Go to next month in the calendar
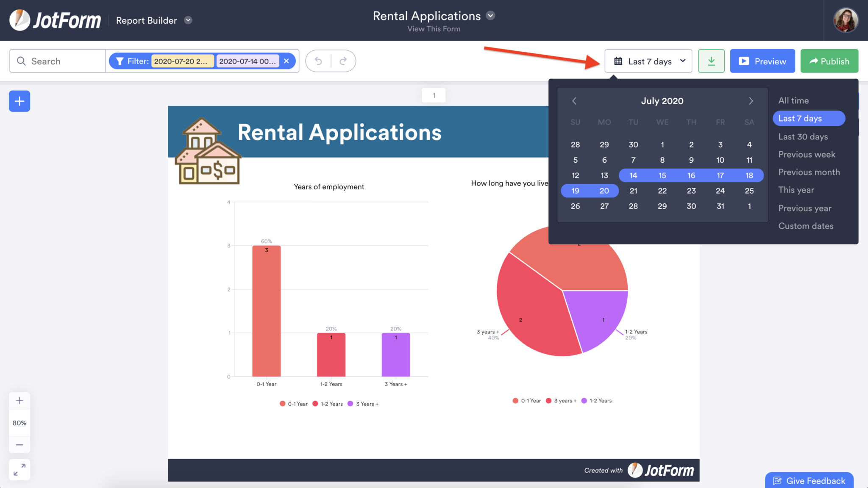 tap(751, 101)
